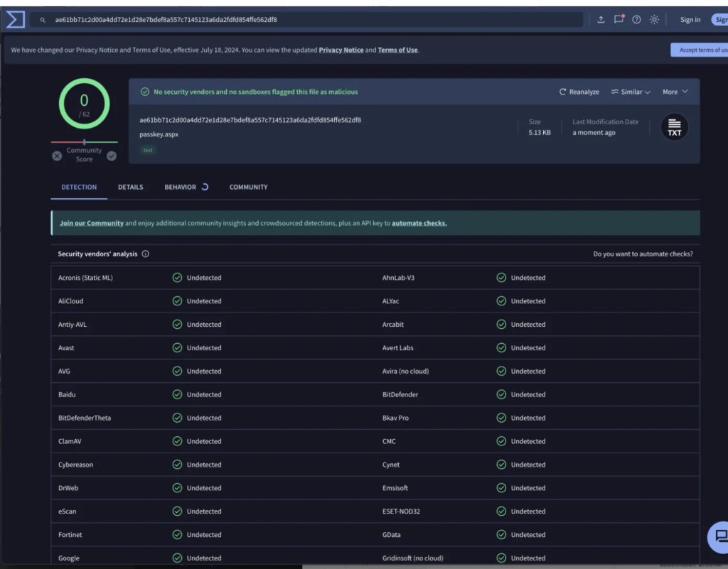The height and width of the screenshot is (569, 728).
Task: Open the help question mark icon
Action: pyautogui.click(x=636, y=19)
